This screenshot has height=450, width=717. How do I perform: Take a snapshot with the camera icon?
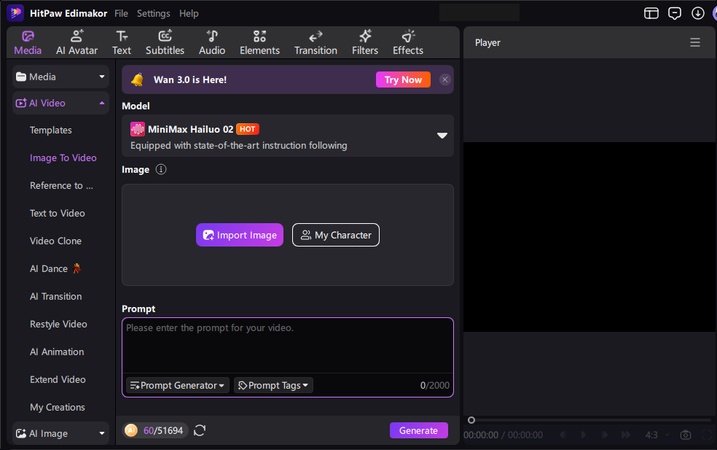tap(685, 435)
